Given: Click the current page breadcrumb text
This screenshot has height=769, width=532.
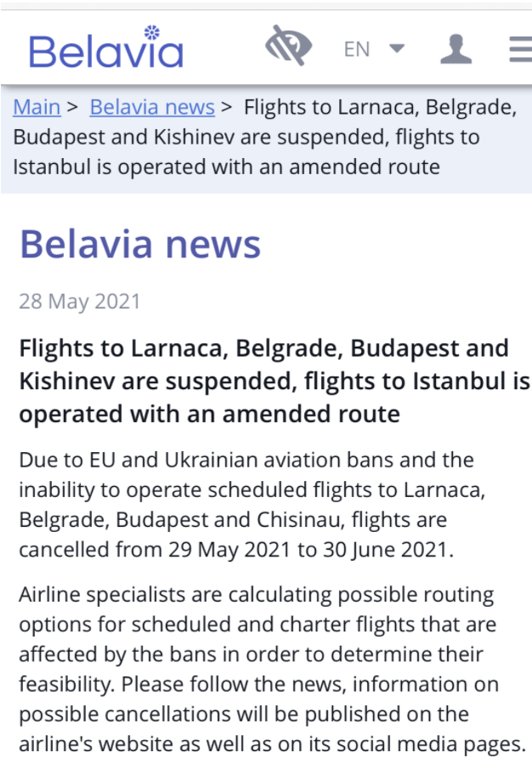Looking at the screenshot, I should tap(265, 137).
